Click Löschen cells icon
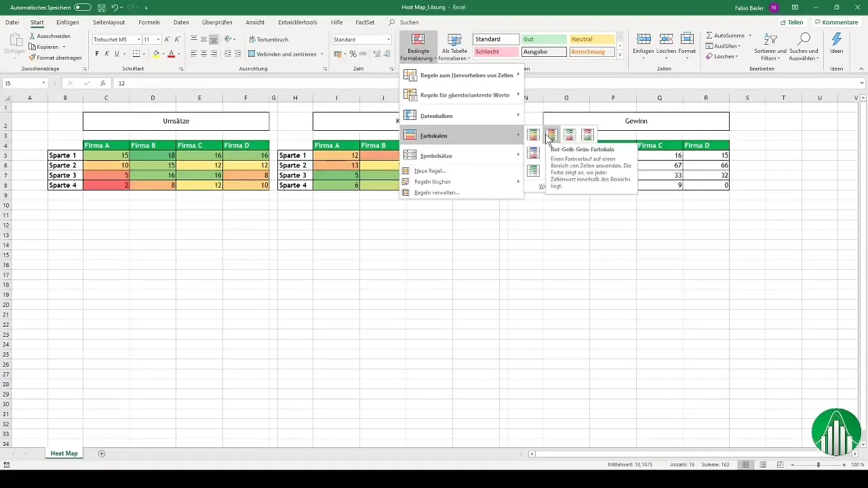This screenshot has width=868, height=488. (666, 39)
